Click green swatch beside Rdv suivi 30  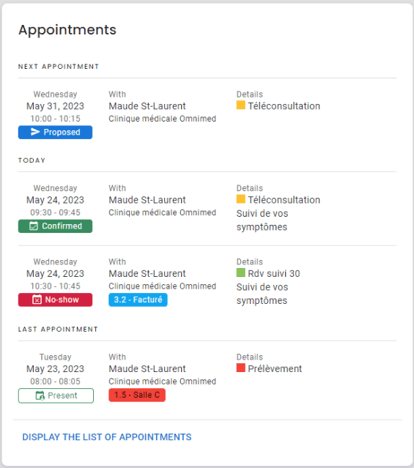tap(241, 273)
